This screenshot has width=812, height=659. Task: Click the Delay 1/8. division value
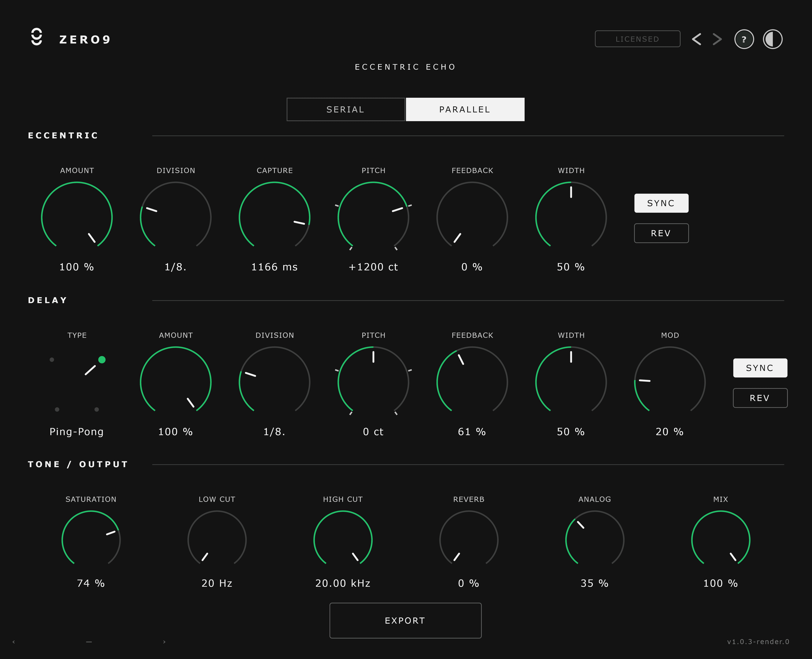[x=274, y=432]
